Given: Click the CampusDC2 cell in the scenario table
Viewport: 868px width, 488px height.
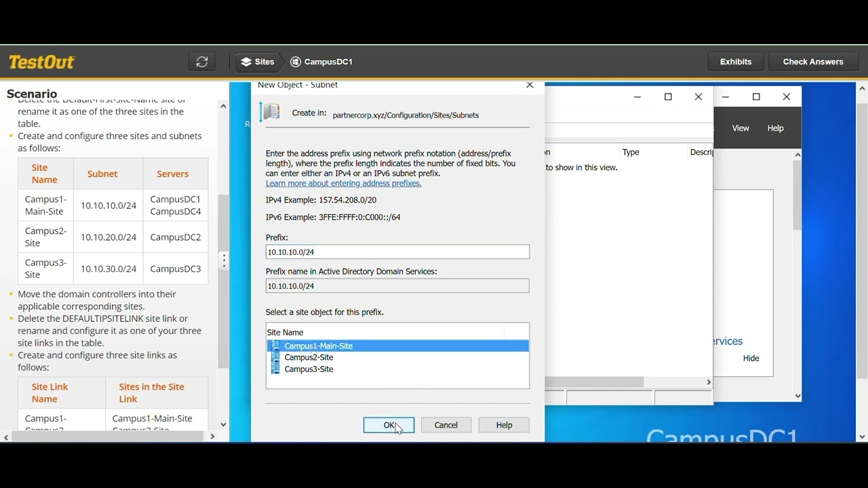Looking at the screenshot, I should [176, 237].
